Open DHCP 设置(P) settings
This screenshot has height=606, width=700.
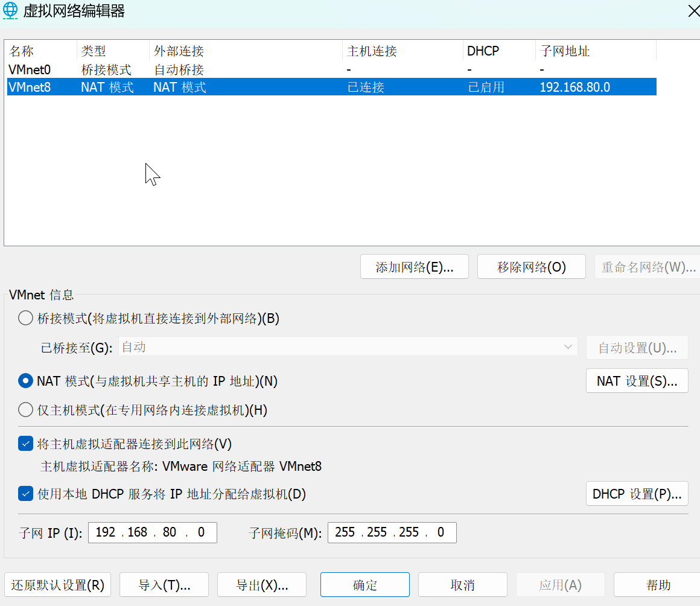(x=637, y=493)
